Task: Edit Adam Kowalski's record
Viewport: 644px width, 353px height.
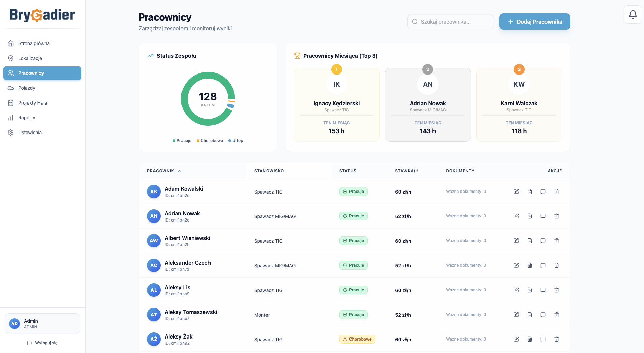Action: (516, 192)
